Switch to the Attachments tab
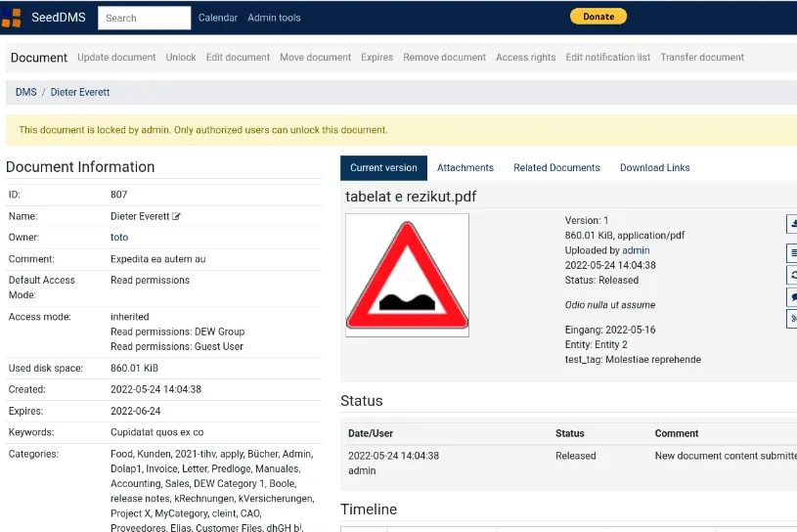Screen dimensions: 797x532 [465, 167]
